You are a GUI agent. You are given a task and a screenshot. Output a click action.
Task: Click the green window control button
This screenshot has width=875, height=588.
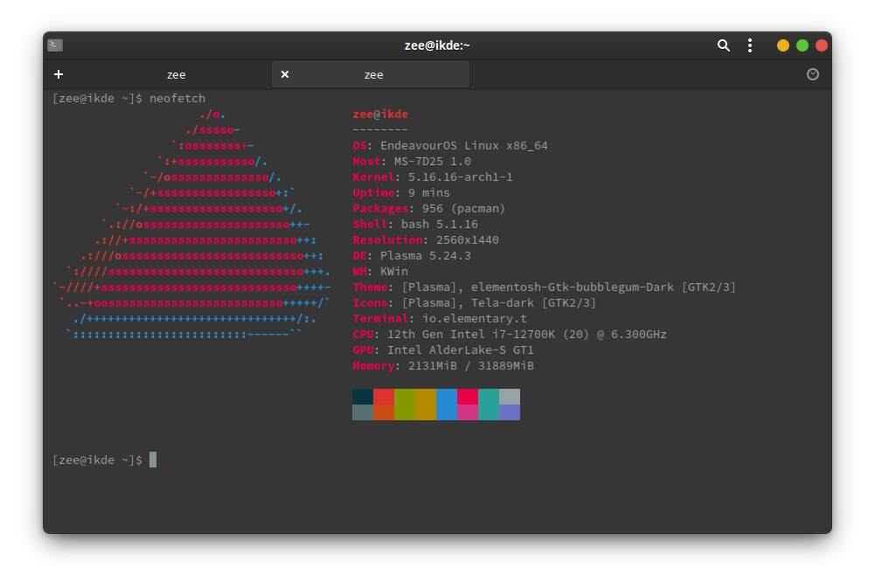coord(802,45)
